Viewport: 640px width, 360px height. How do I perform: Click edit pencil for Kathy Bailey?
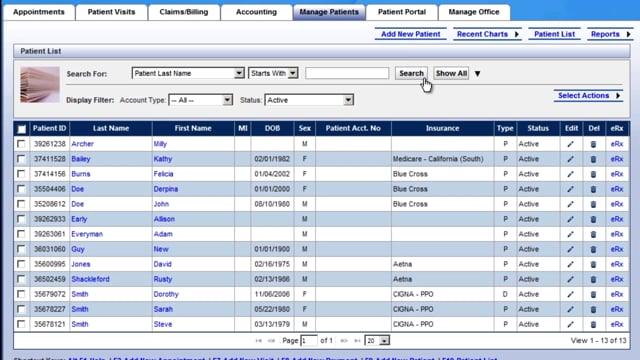point(571,159)
